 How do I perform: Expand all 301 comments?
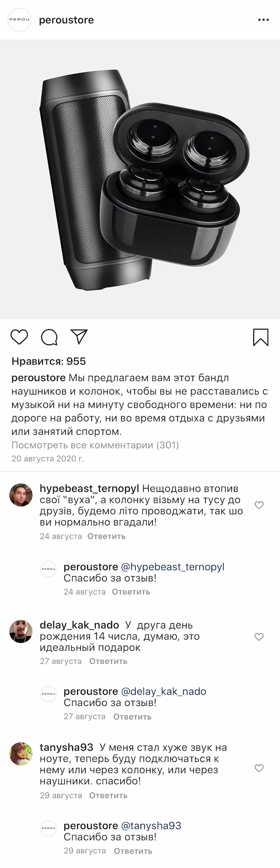[x=95, y=445]
